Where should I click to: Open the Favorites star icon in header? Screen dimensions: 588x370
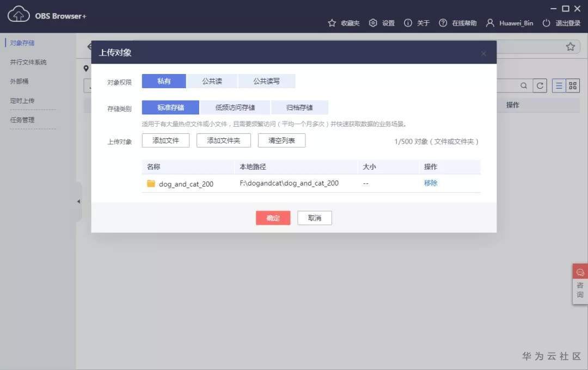[332, 23]
